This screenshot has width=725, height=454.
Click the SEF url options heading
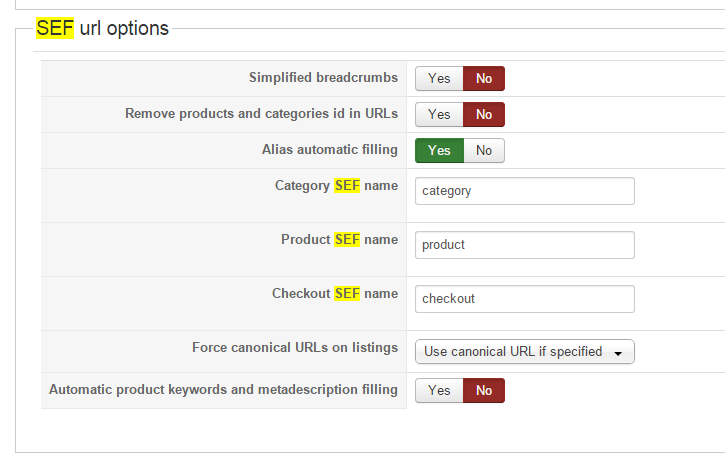click(x=103, y=28)
